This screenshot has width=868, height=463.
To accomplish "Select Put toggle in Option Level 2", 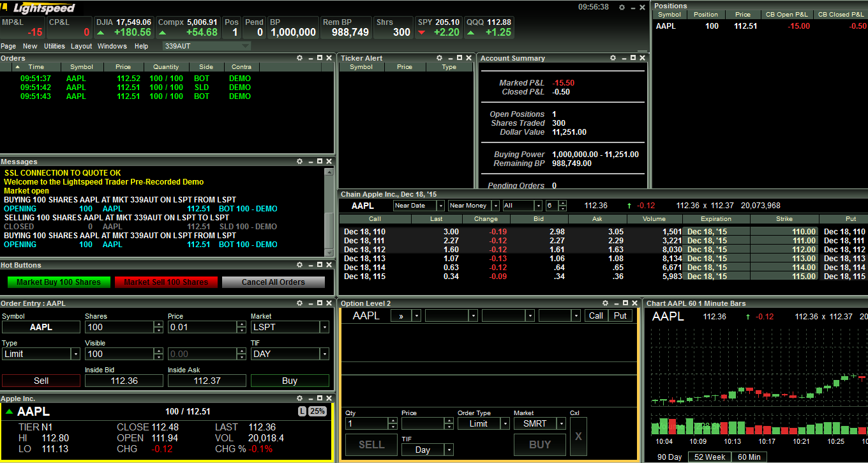I will click(x=620, y=315).
